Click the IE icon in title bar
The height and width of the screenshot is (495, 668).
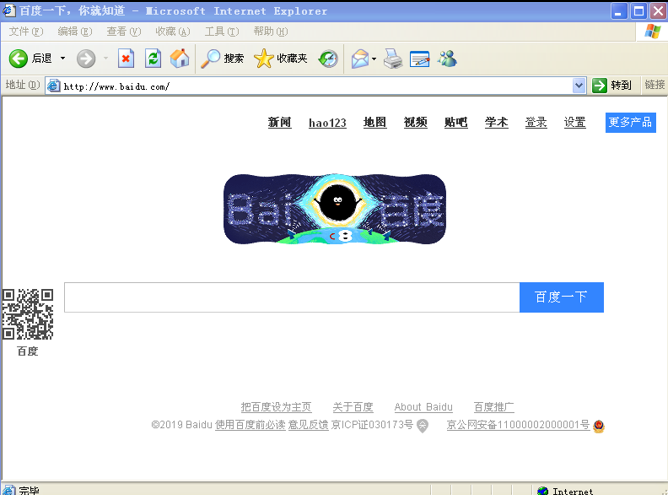tap(9, 10)
